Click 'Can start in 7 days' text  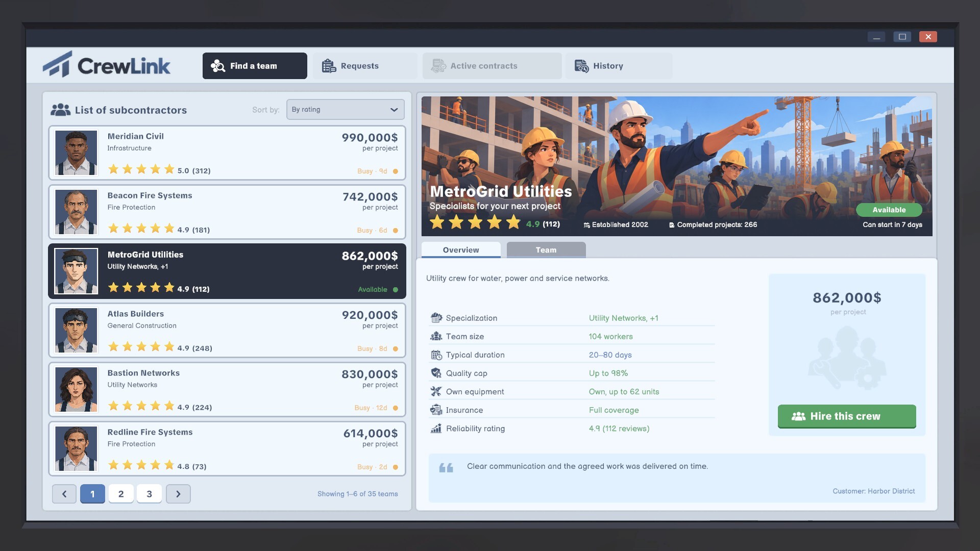coord(892,225)
